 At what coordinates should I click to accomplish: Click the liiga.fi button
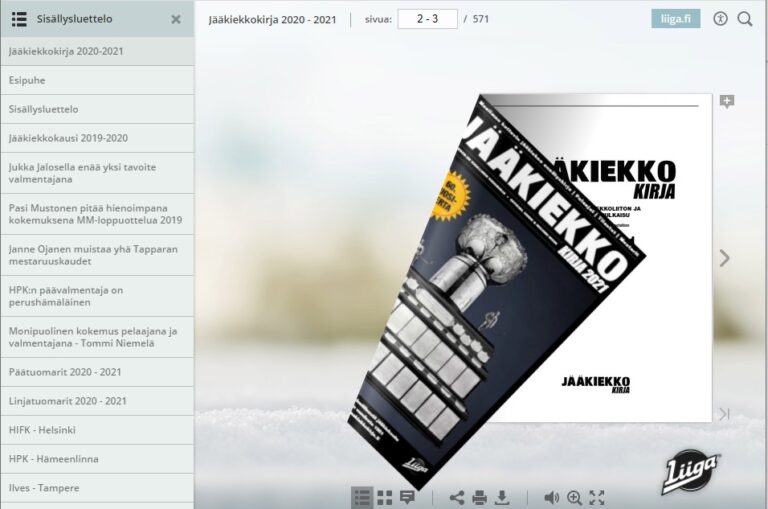click(x=675, y=19)
